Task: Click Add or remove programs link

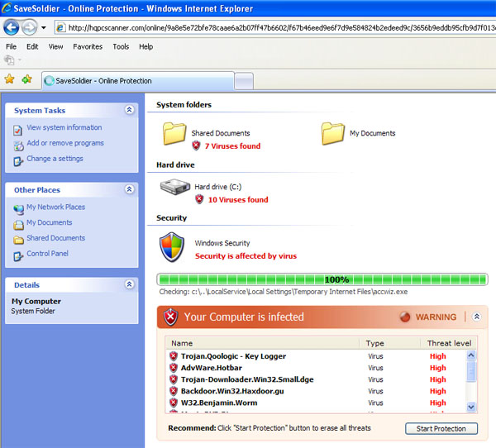Action: [65, 143]
